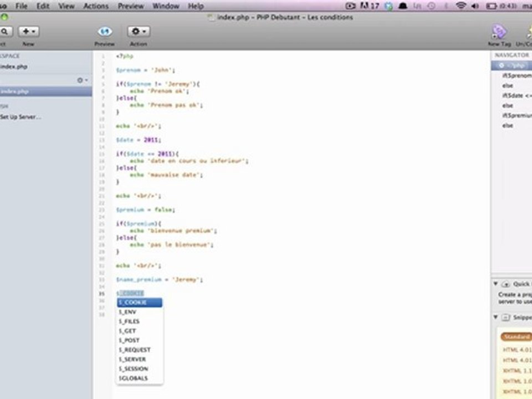The height and width of the screenshot is (399, 532).
Task: Open the Window menu
Action: click(x=166, y=6)
